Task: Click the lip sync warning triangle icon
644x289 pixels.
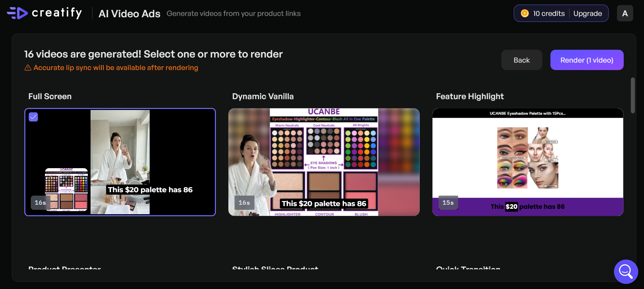Action: pyautogui.click(x=28, y=68)
